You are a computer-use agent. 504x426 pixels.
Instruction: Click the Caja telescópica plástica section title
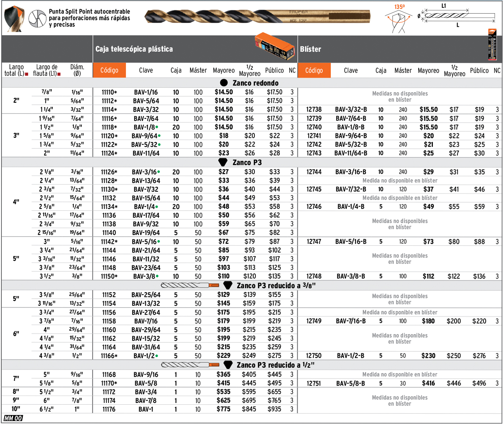[x=134, y=49]
